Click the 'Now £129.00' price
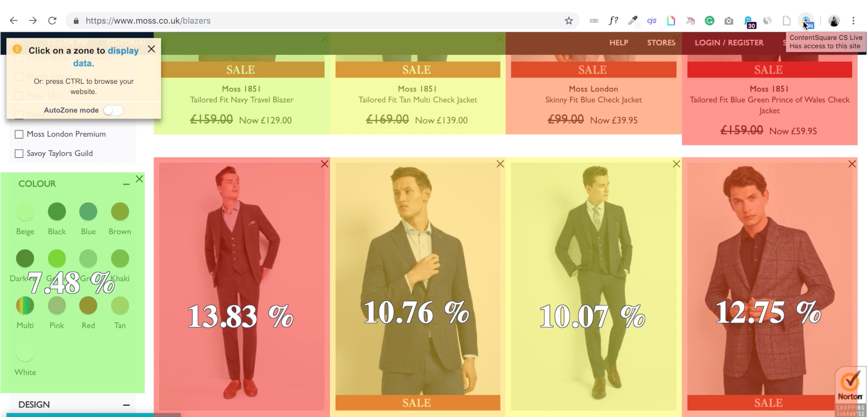This screenshot has width=868, height=417. (x=266, y=120)
